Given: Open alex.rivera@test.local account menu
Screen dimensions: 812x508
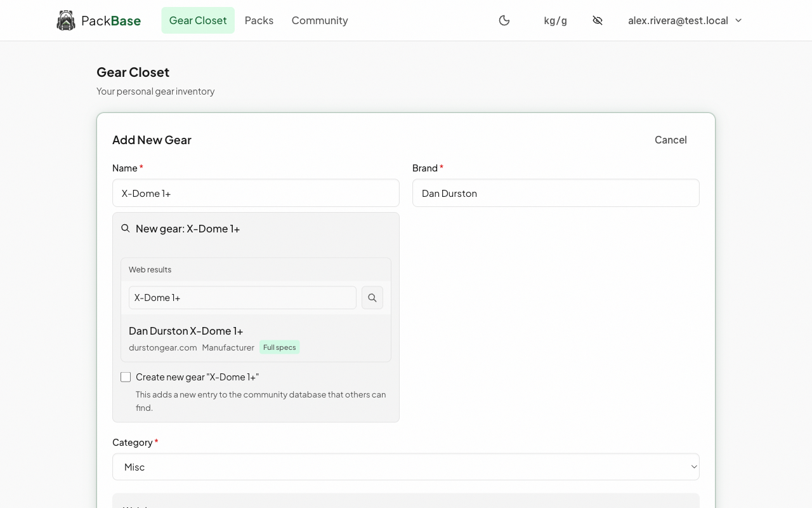Looking at the screenshot, I should [x=685, y=20].
